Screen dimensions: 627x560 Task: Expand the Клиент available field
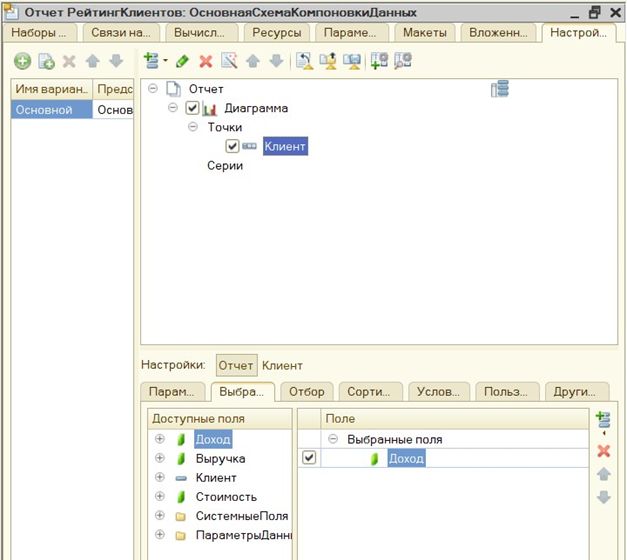pos(160,477)
